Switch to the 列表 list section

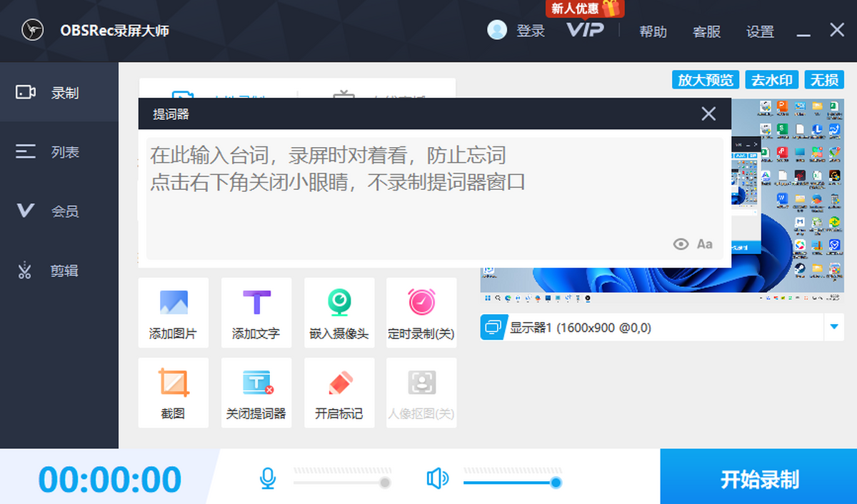(x=59, y=152)
